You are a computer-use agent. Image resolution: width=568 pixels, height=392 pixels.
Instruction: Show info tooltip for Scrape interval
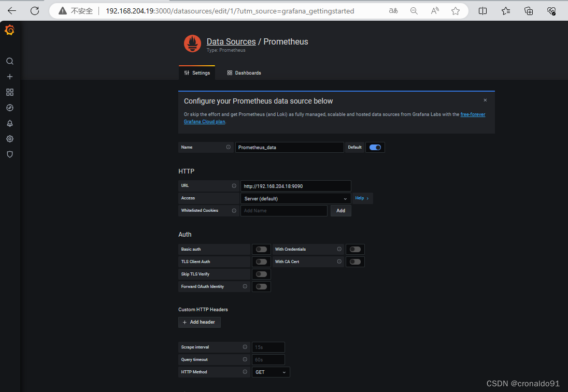pos(245,347)
